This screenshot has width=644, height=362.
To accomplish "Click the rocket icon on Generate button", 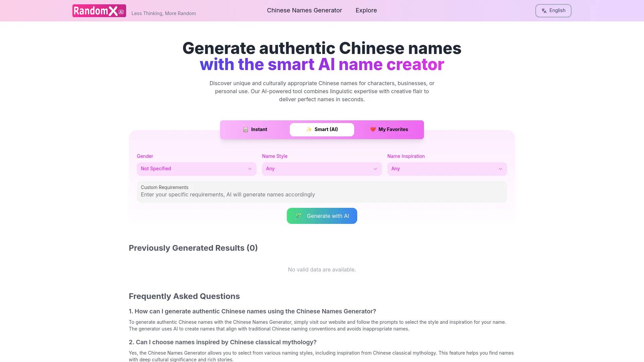I will coord(298,216).
